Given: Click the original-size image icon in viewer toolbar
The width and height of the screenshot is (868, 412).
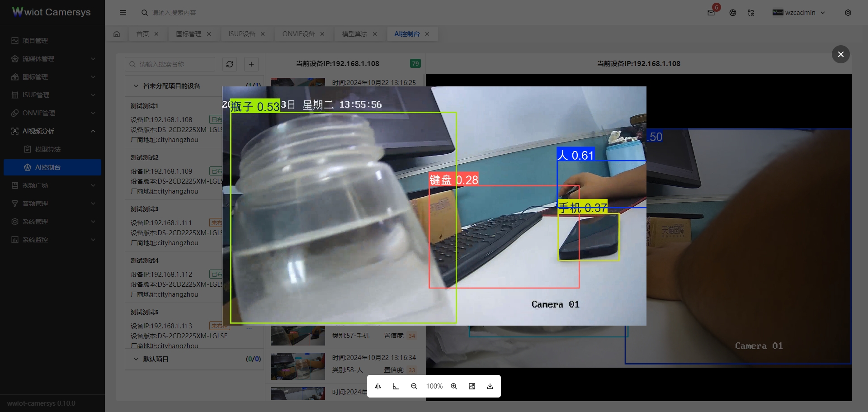Looking at the screenshot, I should (x=472, y=386).
